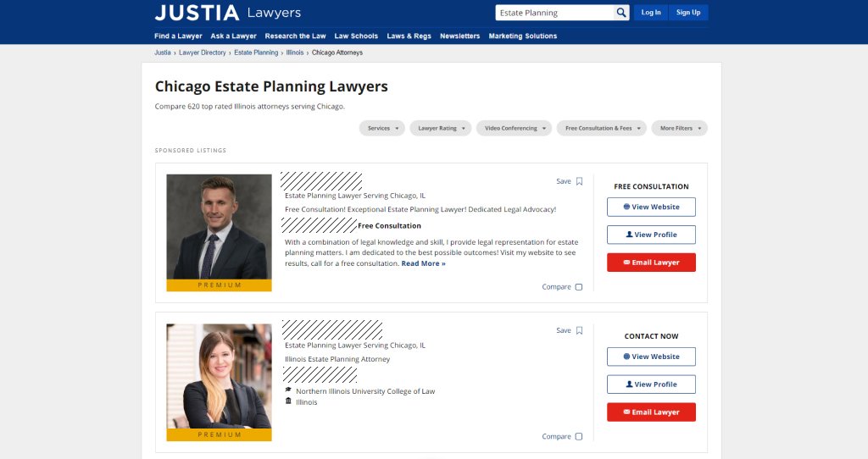Select Law Schools in navigation
The width and height of the screenshot is (868, 459).
[356, 36]
